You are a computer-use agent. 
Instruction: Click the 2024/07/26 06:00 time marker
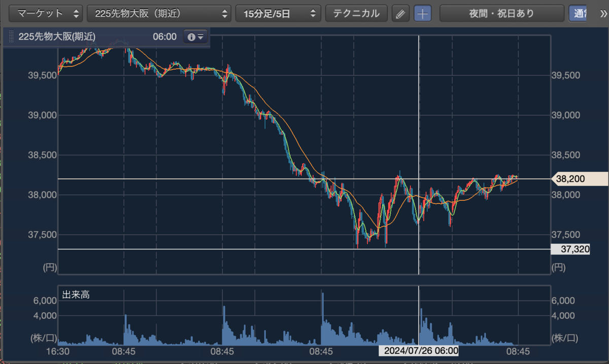point(419,350)
